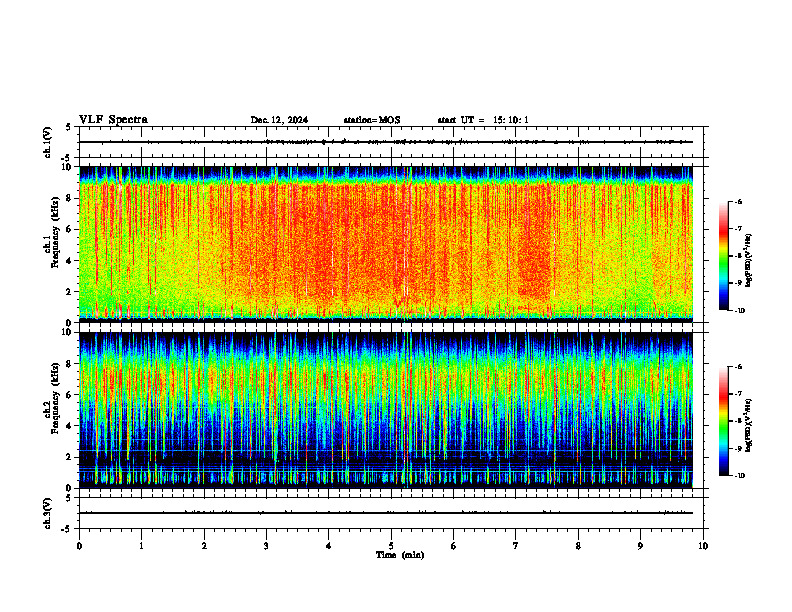Click the ch.2 colorbar log(PSD) label

[x=748, y=425]
